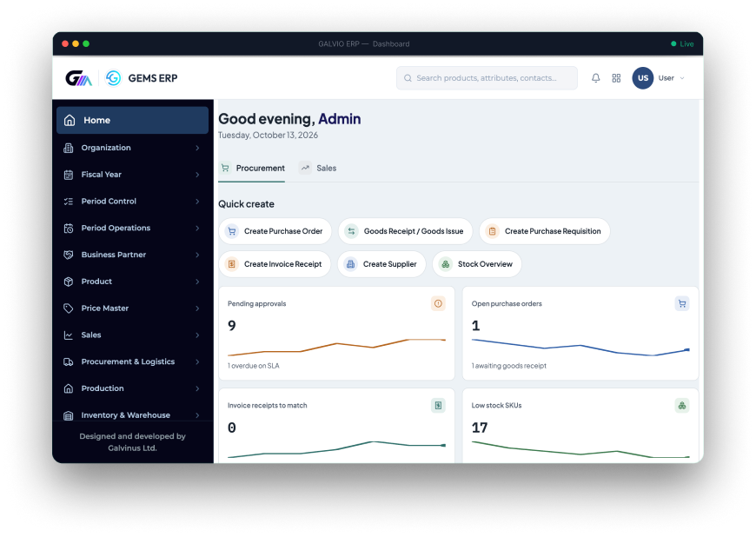Expand the Organization menu chevron
Screen dimensions: 756x537
pos(197,148)
